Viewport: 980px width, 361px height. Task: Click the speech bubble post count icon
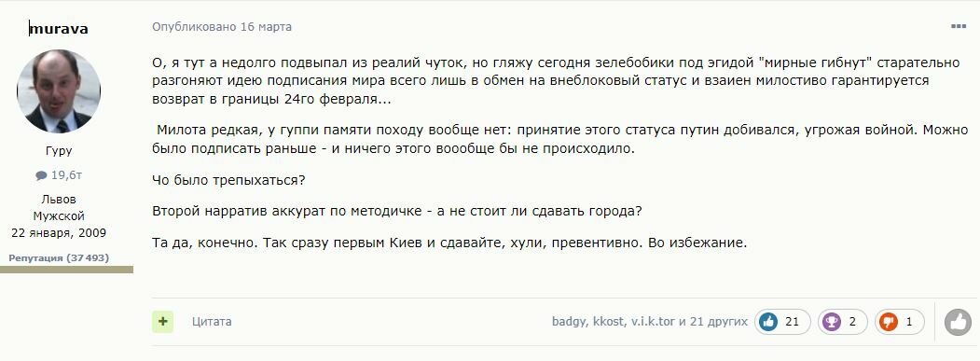tap(41, 175)
